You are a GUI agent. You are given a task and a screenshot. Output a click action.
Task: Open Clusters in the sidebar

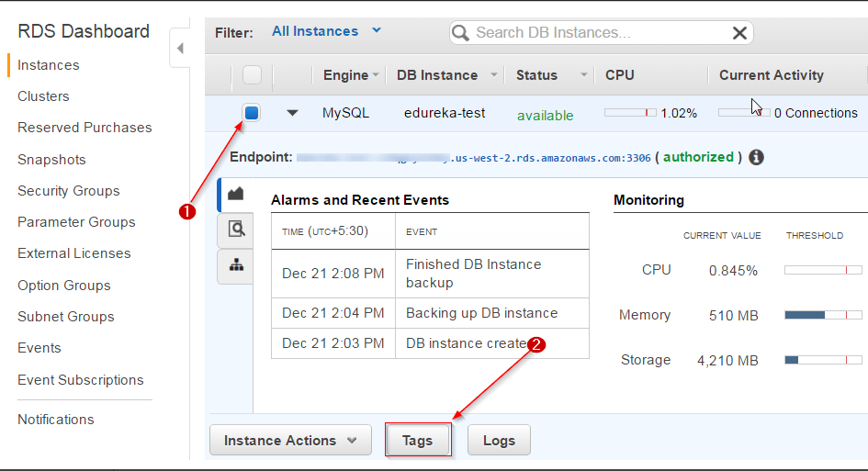[43, 96]
